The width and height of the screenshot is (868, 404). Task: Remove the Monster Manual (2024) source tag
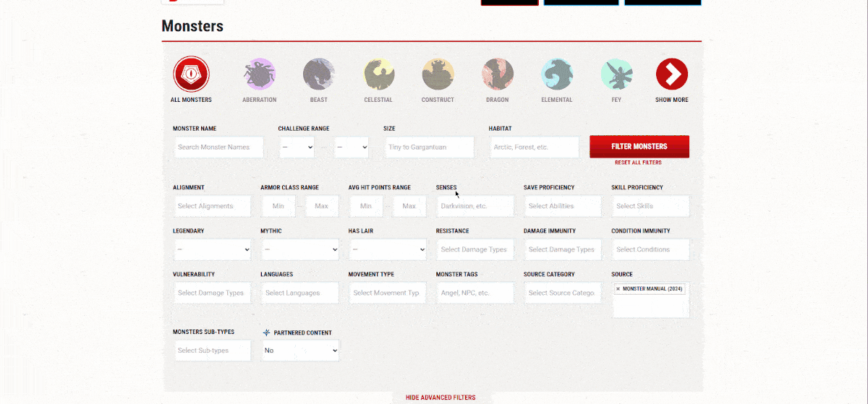pyautogui.click(x=618, y=289)
